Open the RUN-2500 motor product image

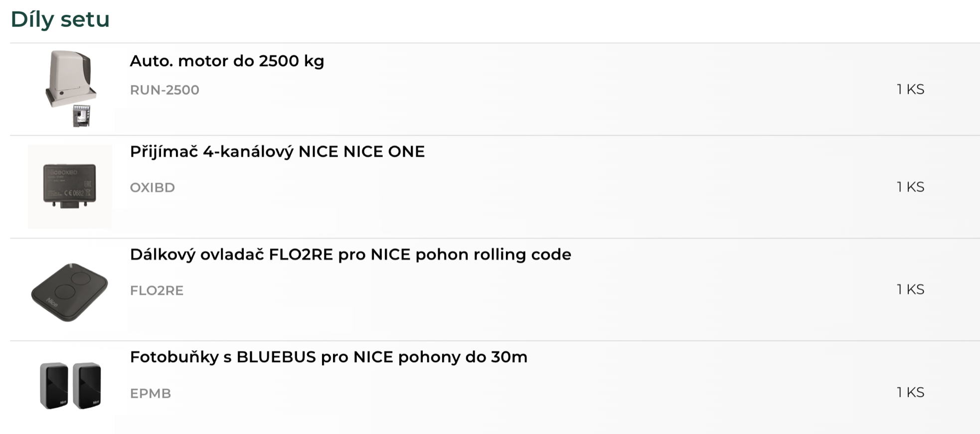point(70,89)
